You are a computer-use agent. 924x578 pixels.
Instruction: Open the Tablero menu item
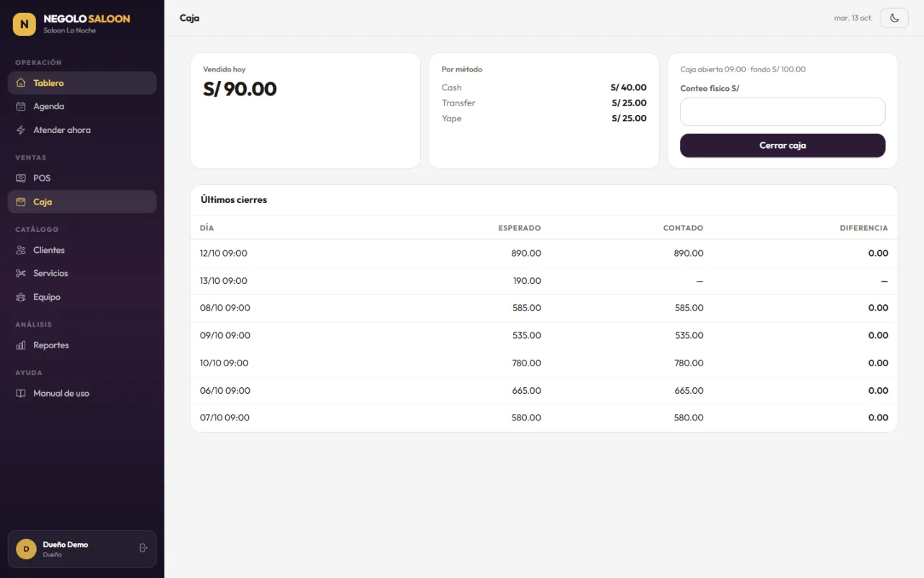click(82, 83)
